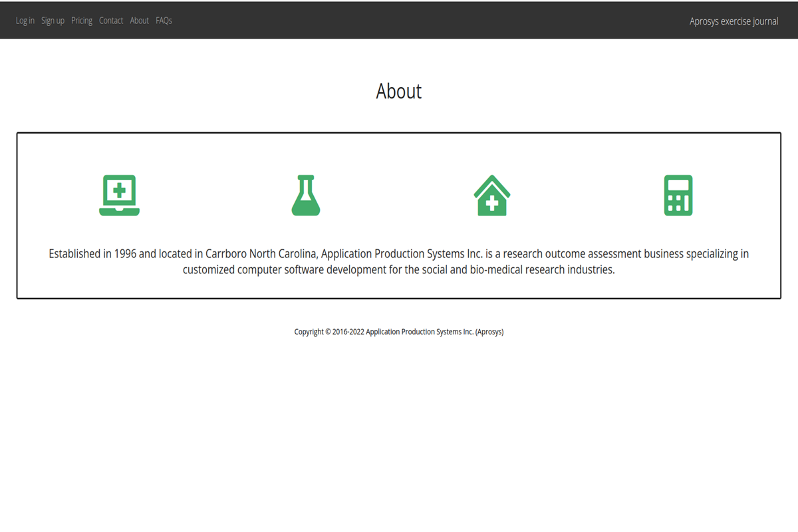The width and height of the screenshot is (798, 532).
Task: Click the year 1996 in the description
Action: click(x=125, y=254)
